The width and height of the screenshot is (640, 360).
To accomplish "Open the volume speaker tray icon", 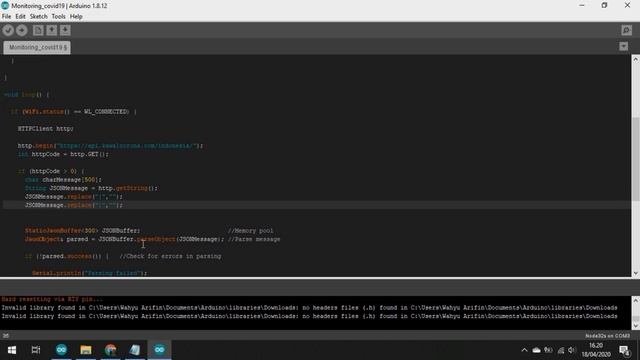I will 572,350.
